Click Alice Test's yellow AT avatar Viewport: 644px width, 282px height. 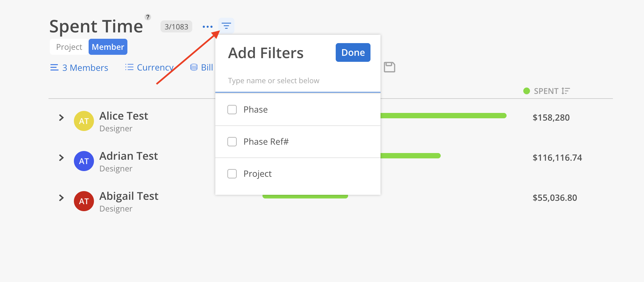pyautogui.click(x=84, y=121)
